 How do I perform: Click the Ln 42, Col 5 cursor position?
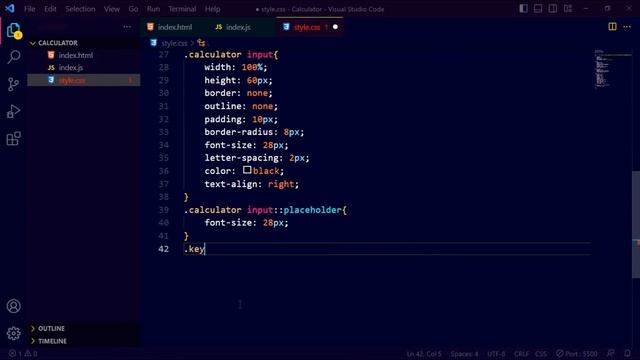click(x=424, y=353)
